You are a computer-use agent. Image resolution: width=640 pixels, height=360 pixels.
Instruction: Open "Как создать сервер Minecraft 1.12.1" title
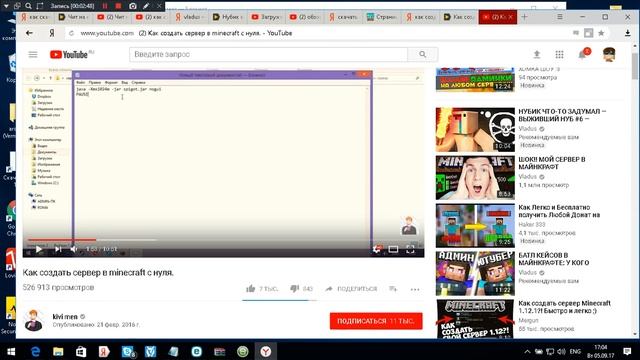[564, 307]
